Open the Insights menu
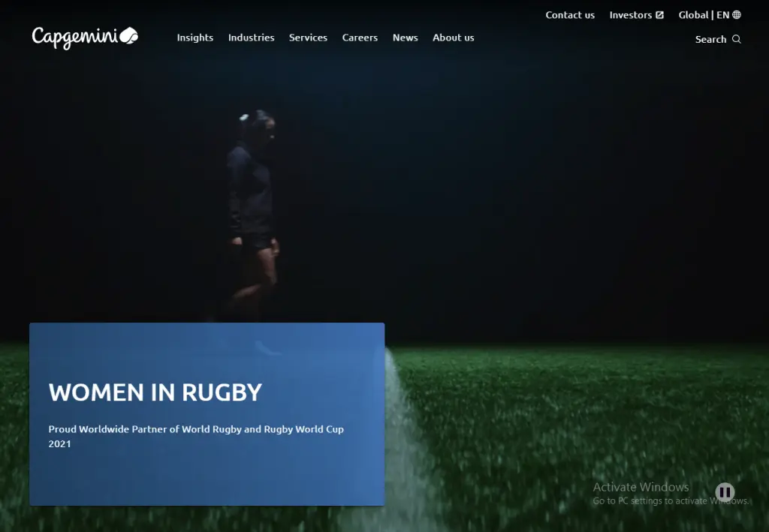Screen dimensions: 769x532 tap(195, 38)
